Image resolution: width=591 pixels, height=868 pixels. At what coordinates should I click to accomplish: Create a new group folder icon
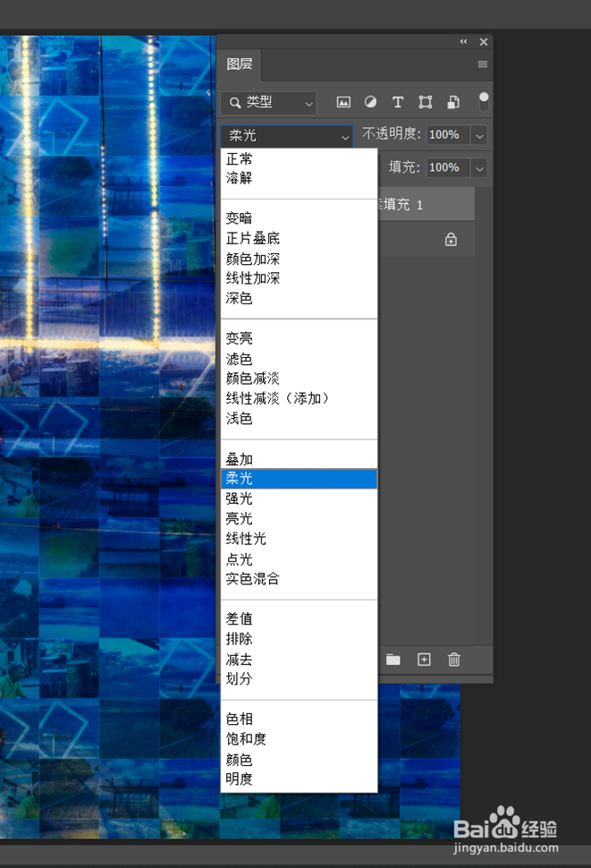393,660
